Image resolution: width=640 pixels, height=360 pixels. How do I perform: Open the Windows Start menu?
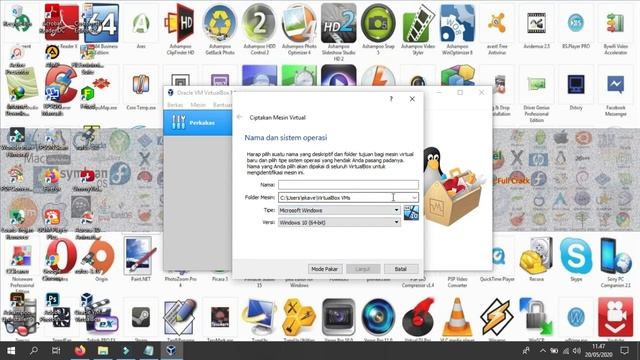(x=11, y=351)
